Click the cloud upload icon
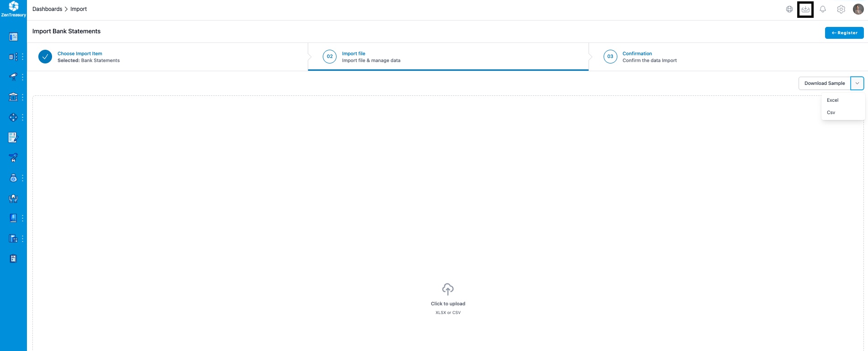This screenshot has width=868, height=351. [448, 289]
